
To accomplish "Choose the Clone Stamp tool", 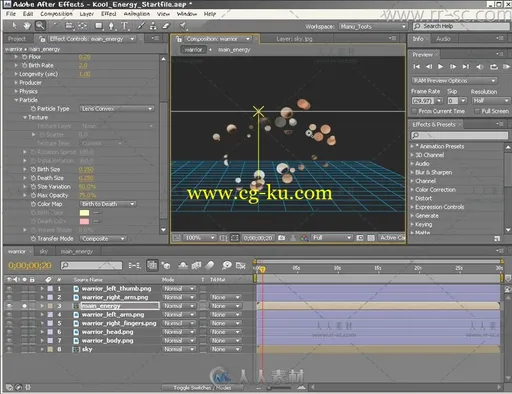I will (153, 26).
